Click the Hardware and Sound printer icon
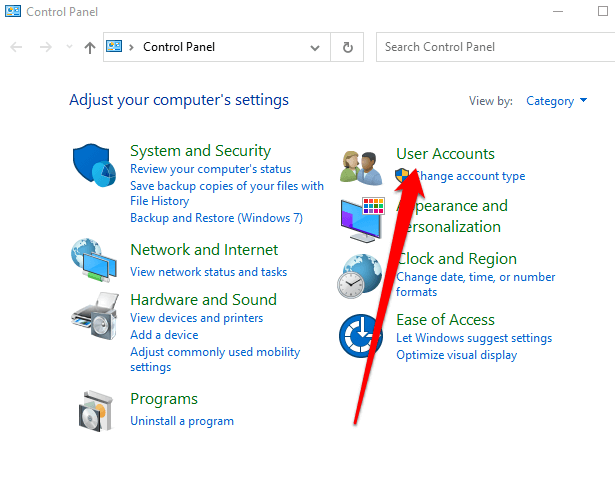Image resolution: width=615 pixels, height=494 pixels. tap(95, 319)
